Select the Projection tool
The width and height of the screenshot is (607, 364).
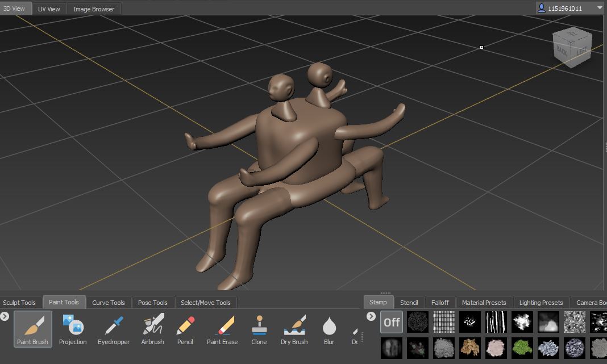(x=73, y=329)
